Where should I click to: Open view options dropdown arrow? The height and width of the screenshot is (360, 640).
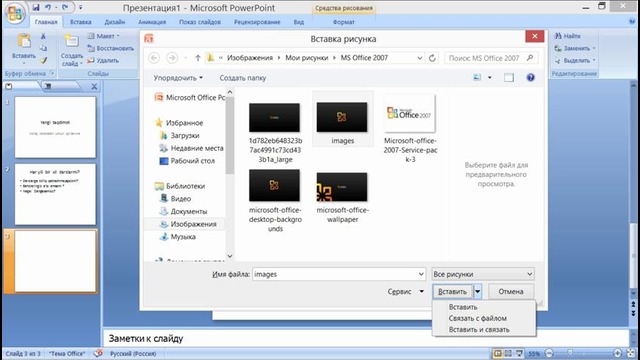coord(489,78)
